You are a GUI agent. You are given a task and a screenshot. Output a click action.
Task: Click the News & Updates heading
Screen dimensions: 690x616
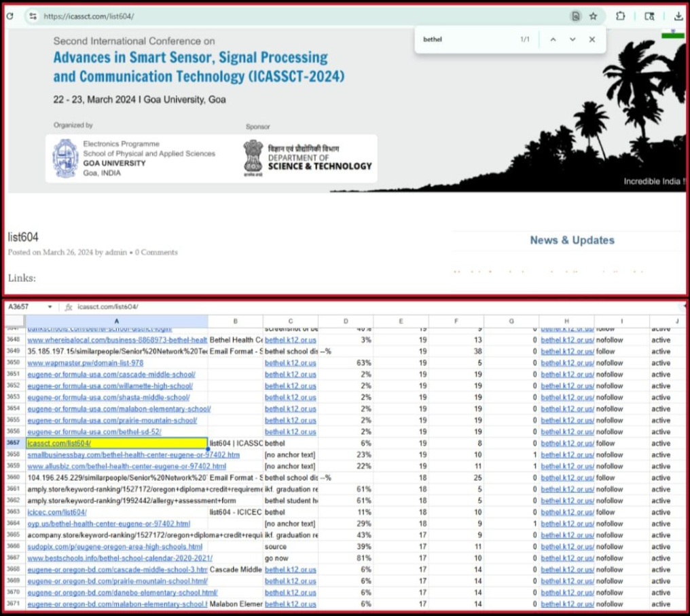[572, 240]
